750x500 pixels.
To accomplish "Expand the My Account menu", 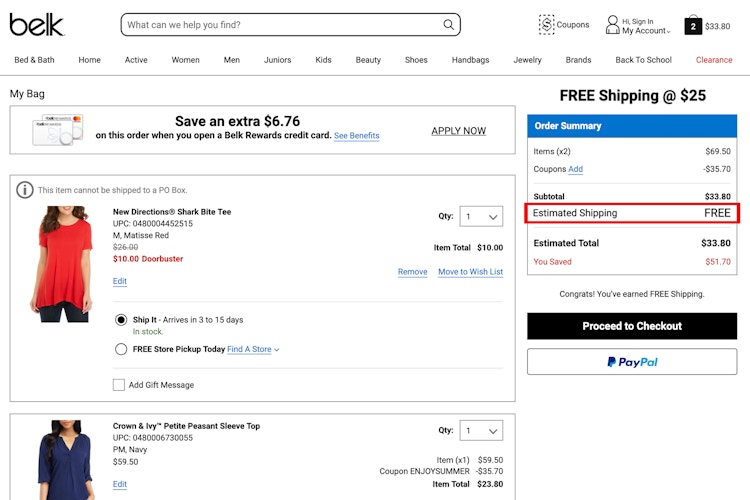I will click(646, 31).
